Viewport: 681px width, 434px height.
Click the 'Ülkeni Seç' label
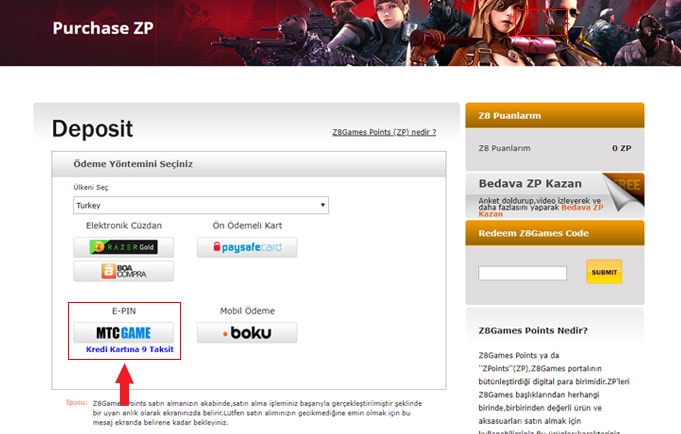tap(91, 188)
